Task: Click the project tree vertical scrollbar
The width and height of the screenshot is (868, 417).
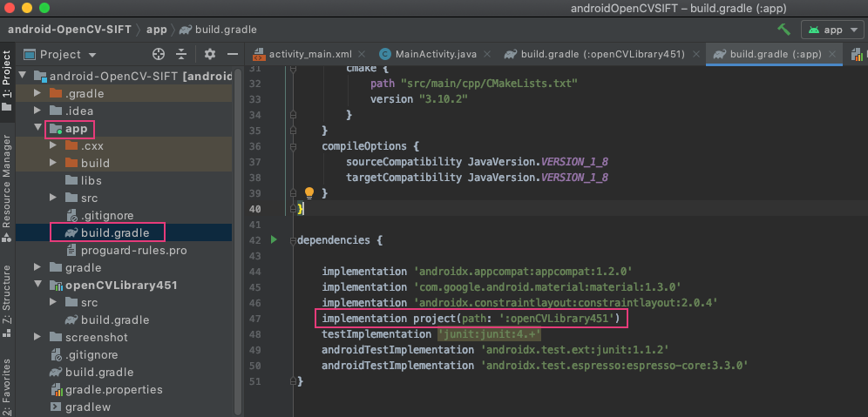Action: [238, 241]
